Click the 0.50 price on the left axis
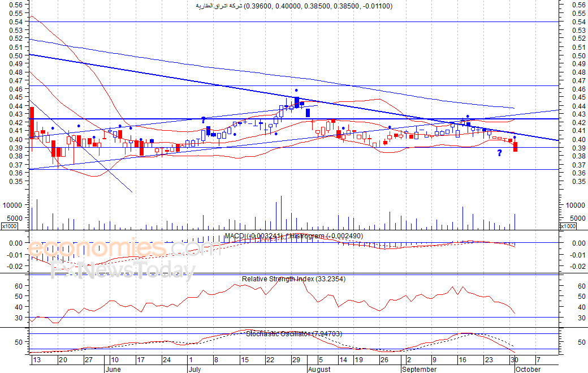The image size is (588, 373). click(16, 55)
